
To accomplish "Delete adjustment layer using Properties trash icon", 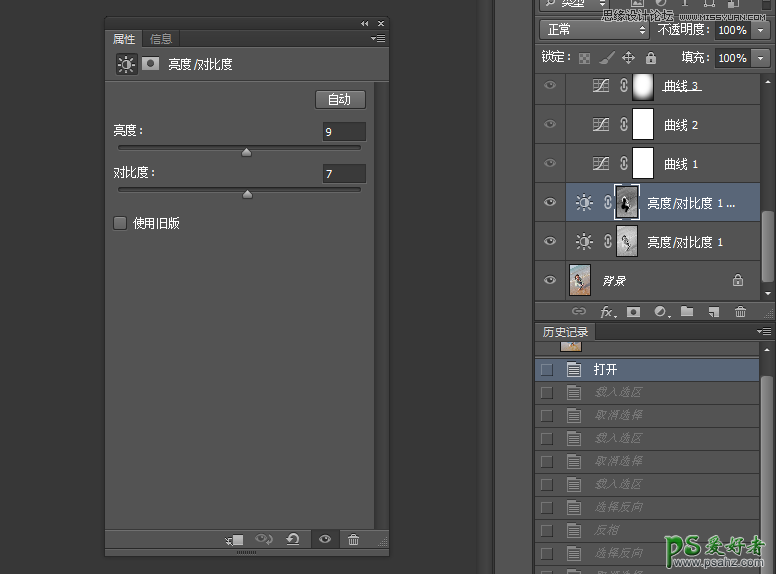I will pos(353,540).
